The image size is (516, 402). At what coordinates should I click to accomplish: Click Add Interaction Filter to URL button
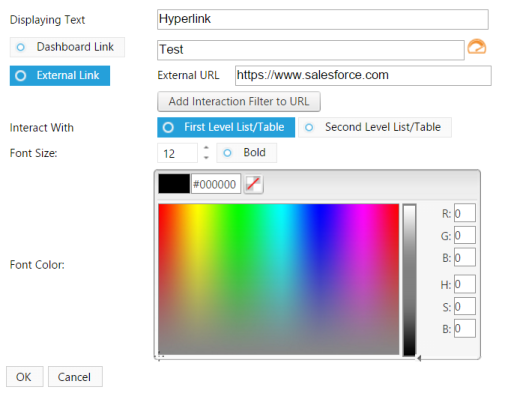239,101
